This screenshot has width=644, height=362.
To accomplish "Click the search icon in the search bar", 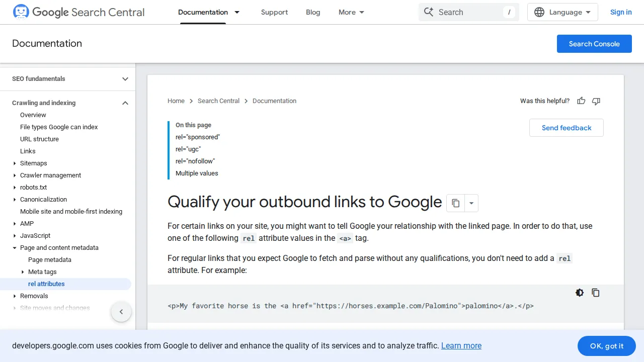I will click(x=429, y=12).
